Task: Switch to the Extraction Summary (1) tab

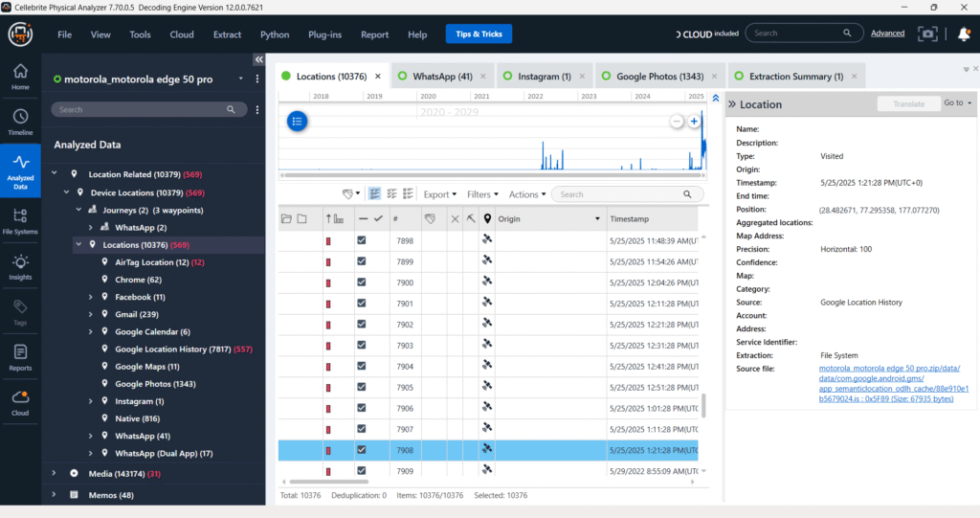Action: point(795,77)
